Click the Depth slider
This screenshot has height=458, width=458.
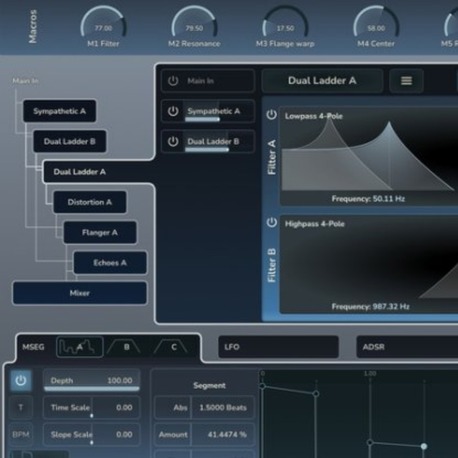tap(92, 380)
